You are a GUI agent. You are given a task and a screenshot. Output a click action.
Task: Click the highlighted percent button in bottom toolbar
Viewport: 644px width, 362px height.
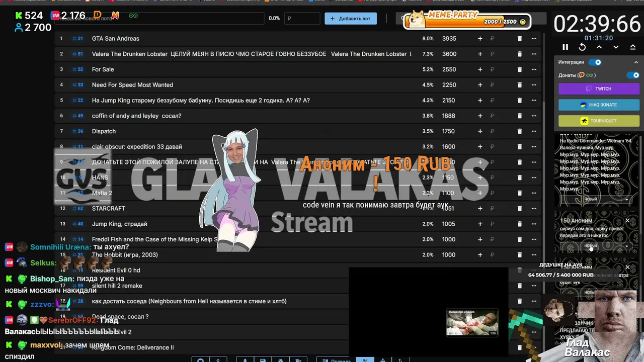[365, 360]
